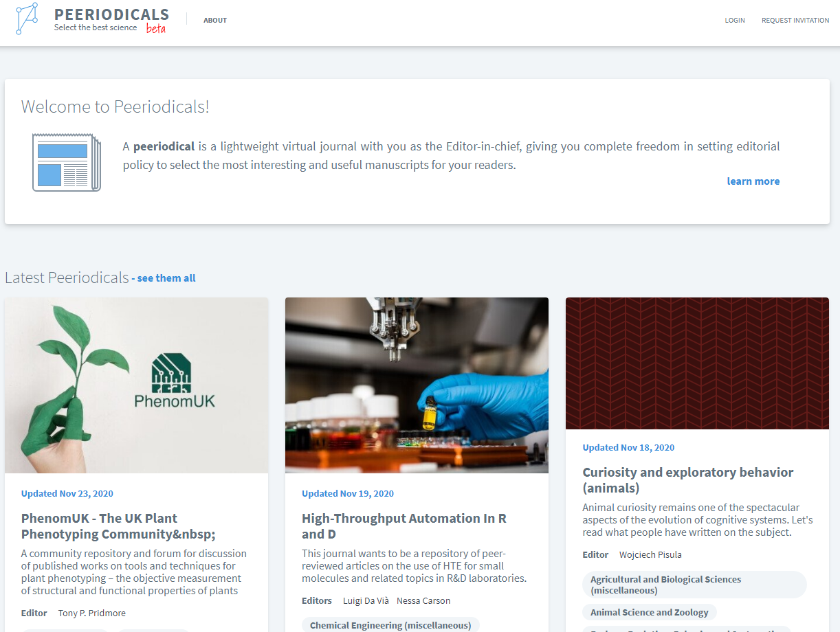This screenshot has width=840, height=632.
Task: Click REQUEST INVITATION in header
Action: pyautogui.click(x=795, y=21)
